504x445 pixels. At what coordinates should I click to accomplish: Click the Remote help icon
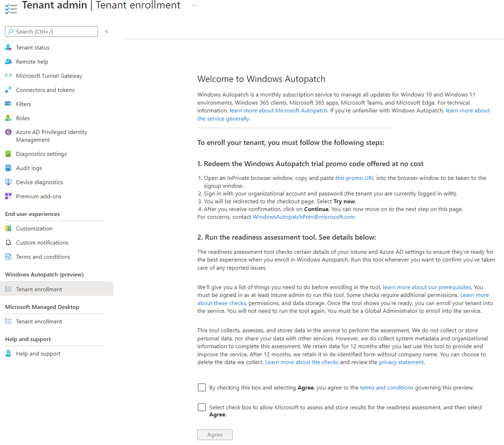pos(8,62)
